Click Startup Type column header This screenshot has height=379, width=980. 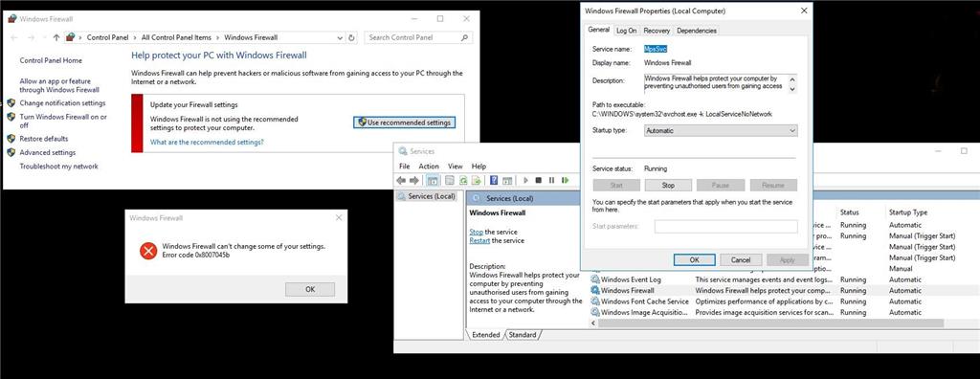(x=908, y=212)
